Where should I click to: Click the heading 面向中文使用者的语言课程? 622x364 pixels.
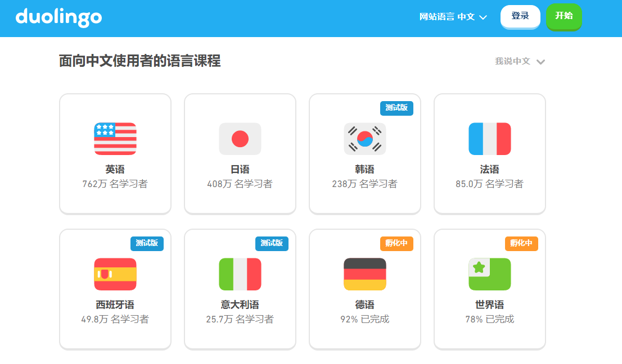[x=139, y=61]
